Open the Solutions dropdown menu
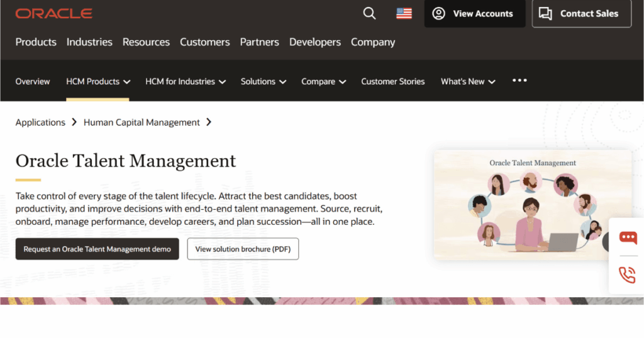The image size is (644, 338). point(264,82)
